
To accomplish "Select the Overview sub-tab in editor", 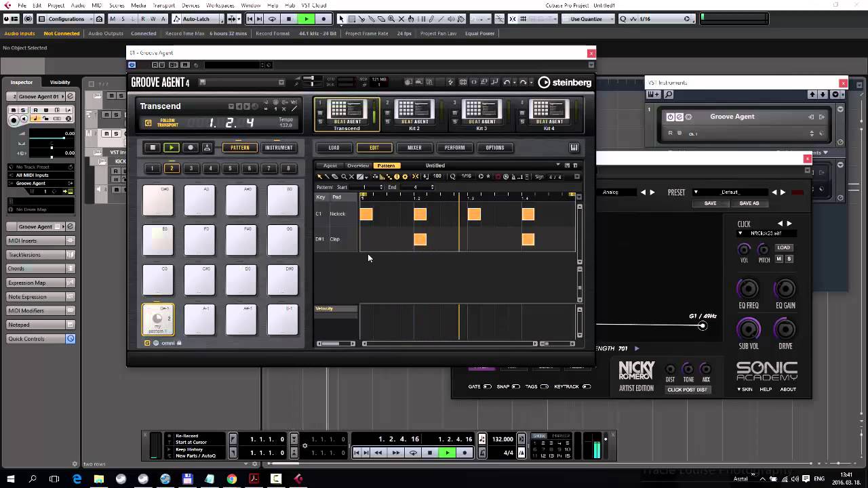I will tap(358, 165).
